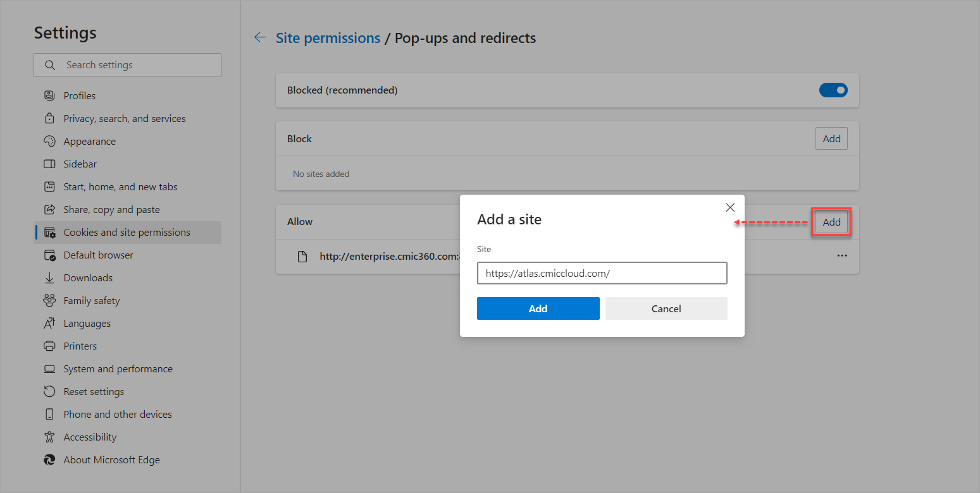Click Cancel in Add a site dialog
980x493 pixels.
click(666, 308)
